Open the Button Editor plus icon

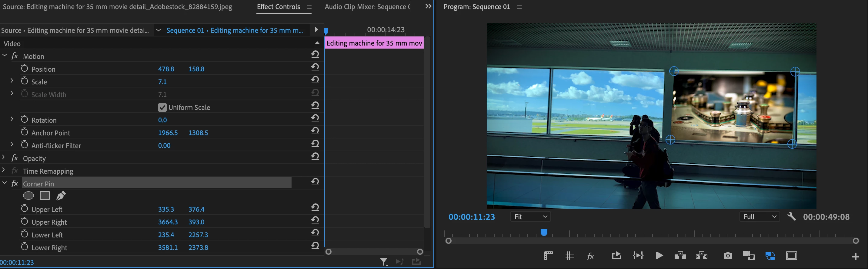pos(855,257)
